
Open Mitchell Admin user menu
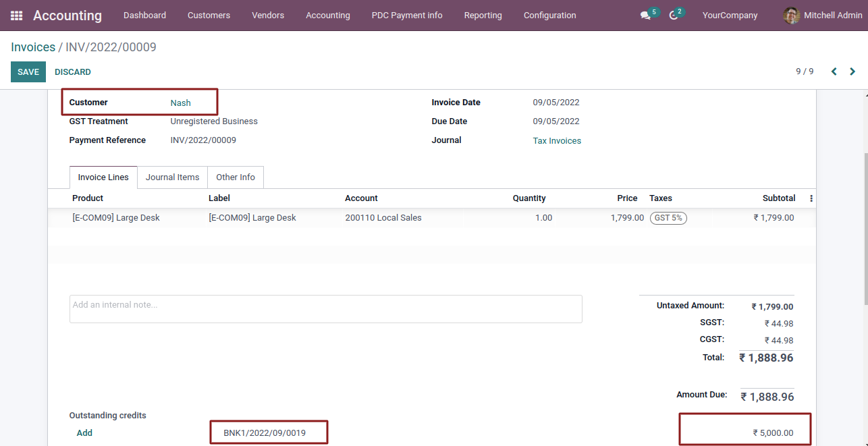(822, 16)
